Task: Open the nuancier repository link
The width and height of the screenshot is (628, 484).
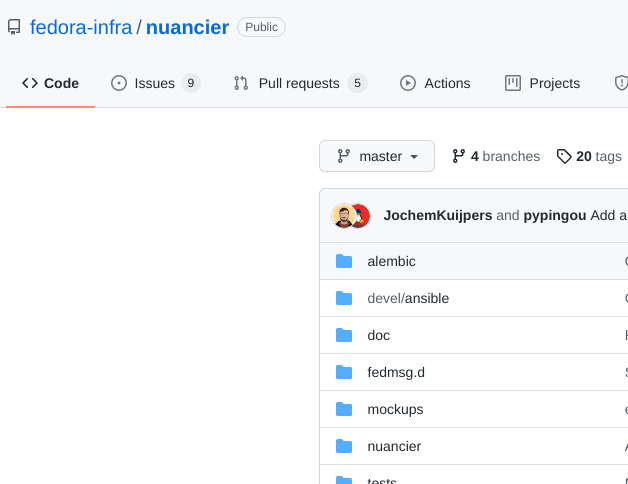Action: coord(187,27)
